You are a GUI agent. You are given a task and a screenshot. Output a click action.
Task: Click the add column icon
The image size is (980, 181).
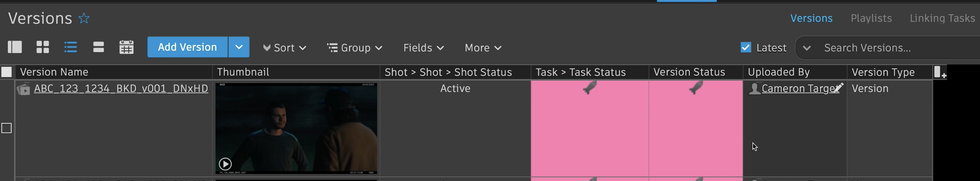pyautogui.click(x=940, y=72)
